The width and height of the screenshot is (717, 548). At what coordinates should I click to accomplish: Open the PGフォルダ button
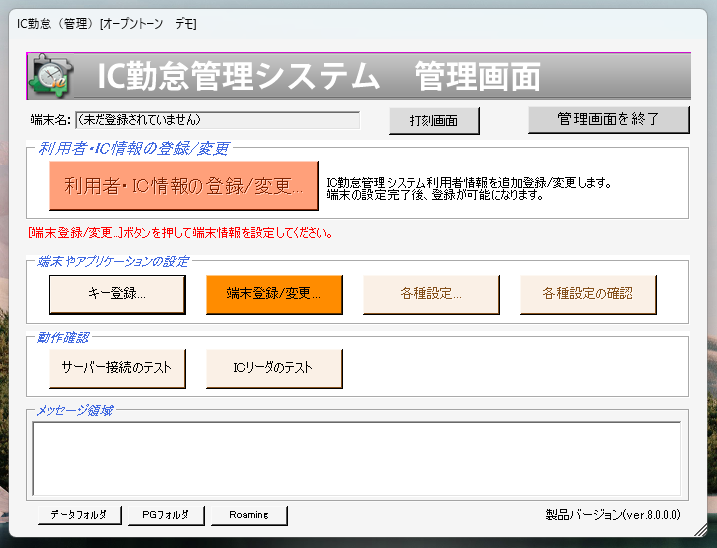click(x=166, y=515)
